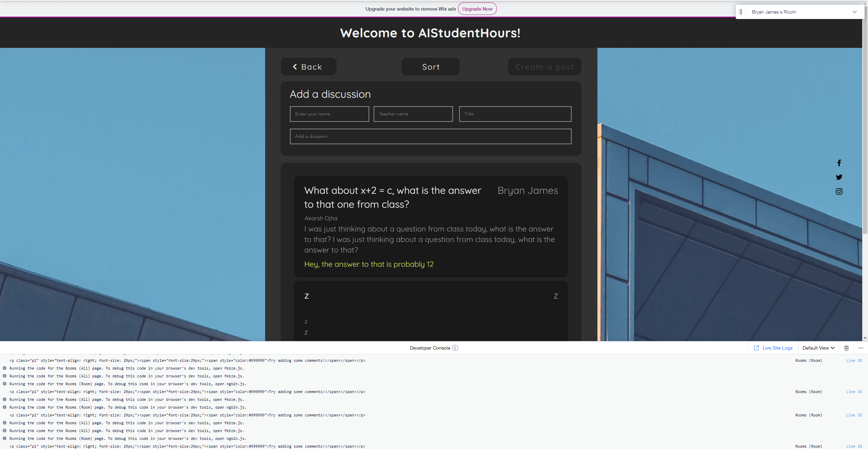Grab the drag handle beside Bryan James's Room
Screen dimensions: 868x449
coord(741,12)
